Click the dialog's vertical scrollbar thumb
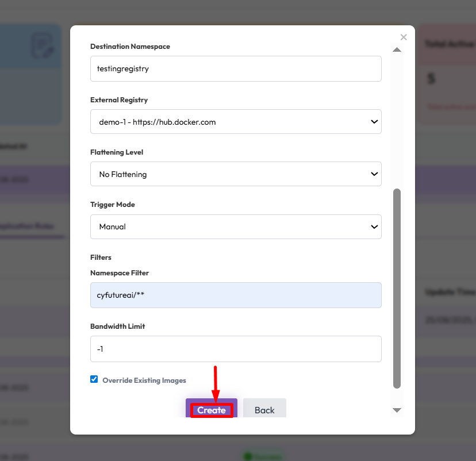 [x=397, y=287]
